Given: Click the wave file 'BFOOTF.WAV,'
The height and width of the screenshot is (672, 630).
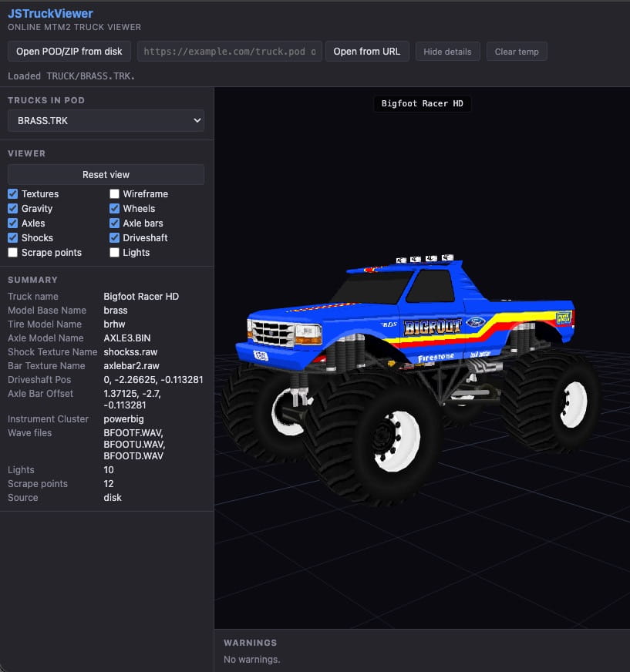Looking at the screenshot, I should click(133, 433).
